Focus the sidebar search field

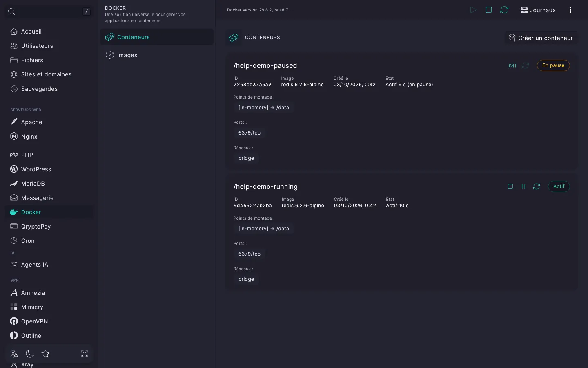point(49,11)
